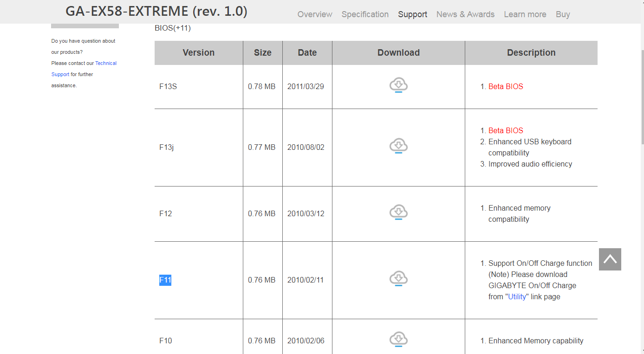Click the BIOS(+11) section heading
Image resolution: width=644 pixels, height=354 pixels.
[x=173, y=28]
